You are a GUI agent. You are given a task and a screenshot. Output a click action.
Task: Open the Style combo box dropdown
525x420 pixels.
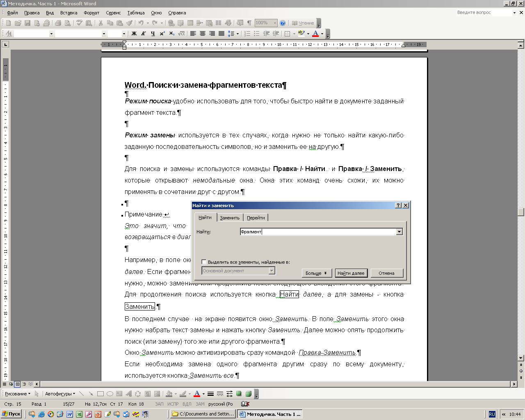tap(51, 34)
